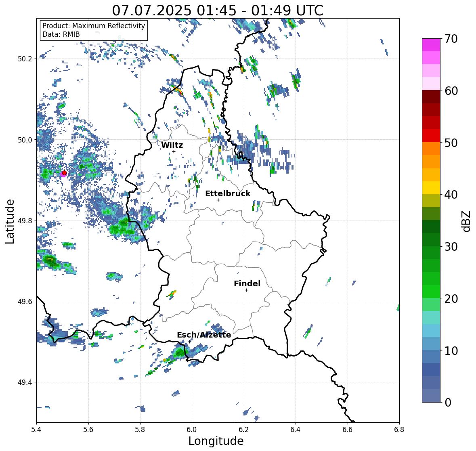Image resolution: width=476 pixels, height=451 pixels.
Task: Click the 30 tick on the colorbar
Action: pyautogui.click(x=451, y=247)
